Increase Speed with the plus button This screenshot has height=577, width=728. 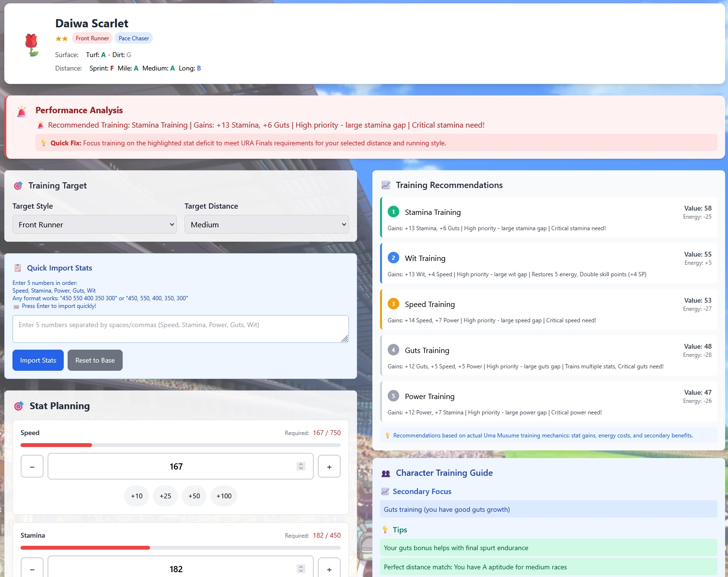329,466
